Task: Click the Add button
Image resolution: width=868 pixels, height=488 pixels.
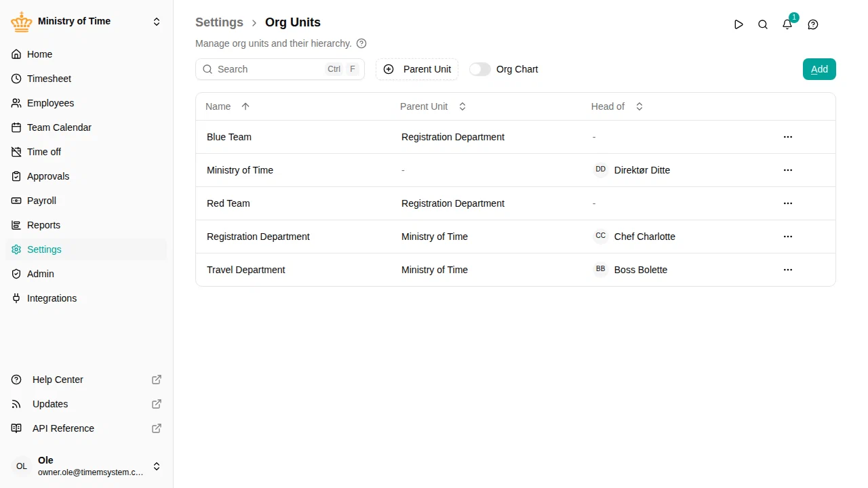Action: (x=819, y=69)
